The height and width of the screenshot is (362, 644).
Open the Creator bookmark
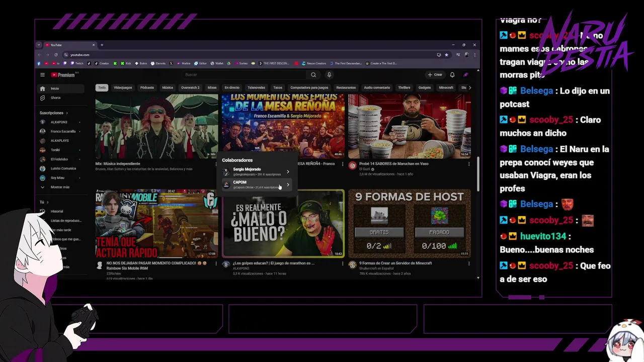pyautogui.click(x=102, y=63)
